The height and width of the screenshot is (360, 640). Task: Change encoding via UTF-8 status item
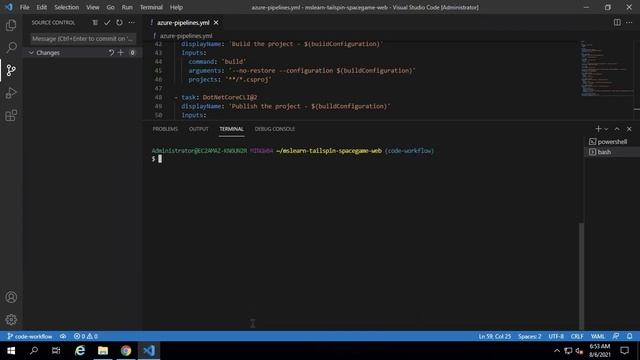pyautogui.click(x=556, y=336)
